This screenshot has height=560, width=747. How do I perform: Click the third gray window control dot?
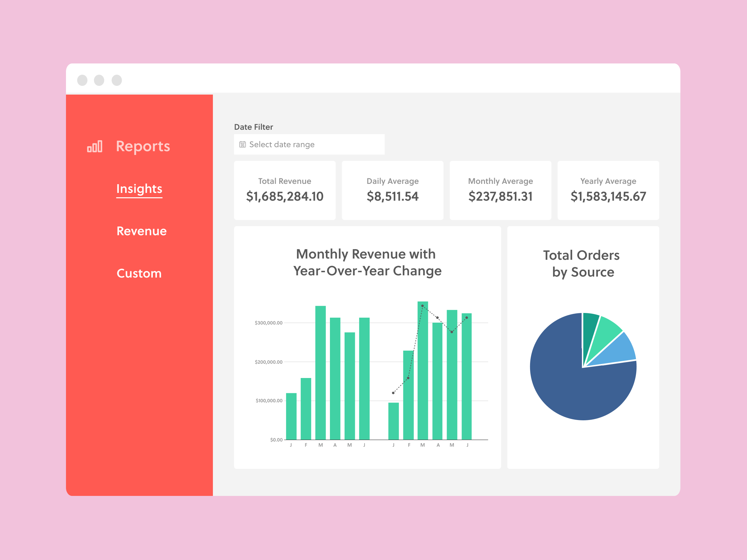click(116, 80)
